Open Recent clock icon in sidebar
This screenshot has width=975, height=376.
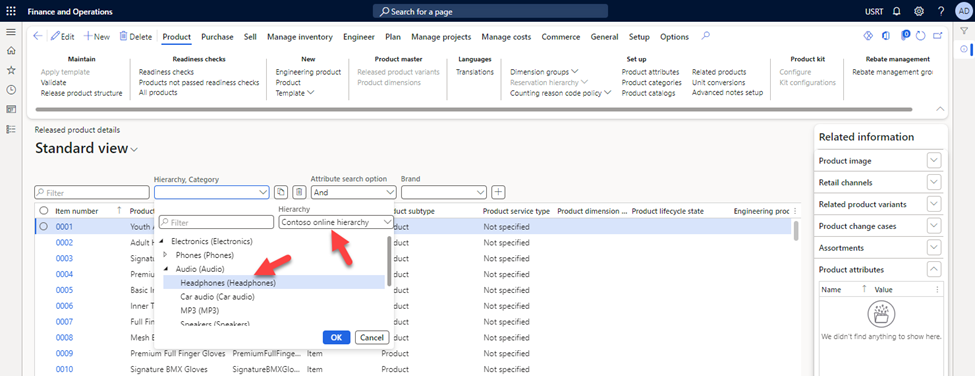(x=11, y=89)
